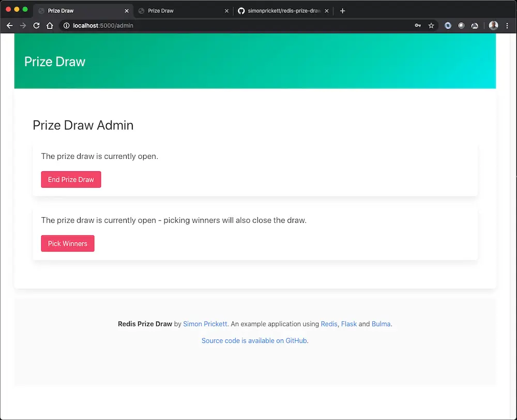The height and width of the screenshot is (420, 517).
Task: Open the Simon Prickett link in footer
Action: tap(205, 324)
